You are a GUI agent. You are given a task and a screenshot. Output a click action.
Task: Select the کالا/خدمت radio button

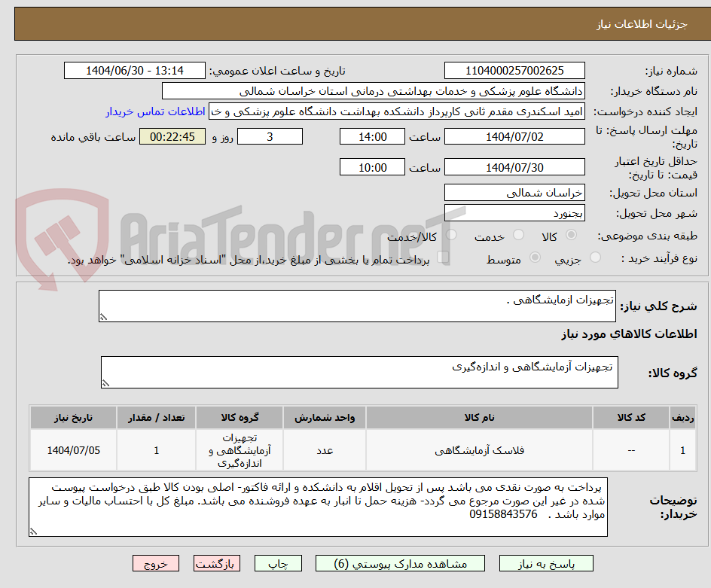point(450,235)
